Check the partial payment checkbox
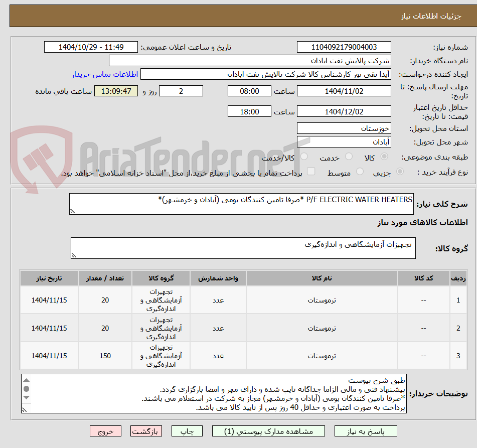Viewport: 477px width, 448px height. [311, 171]
